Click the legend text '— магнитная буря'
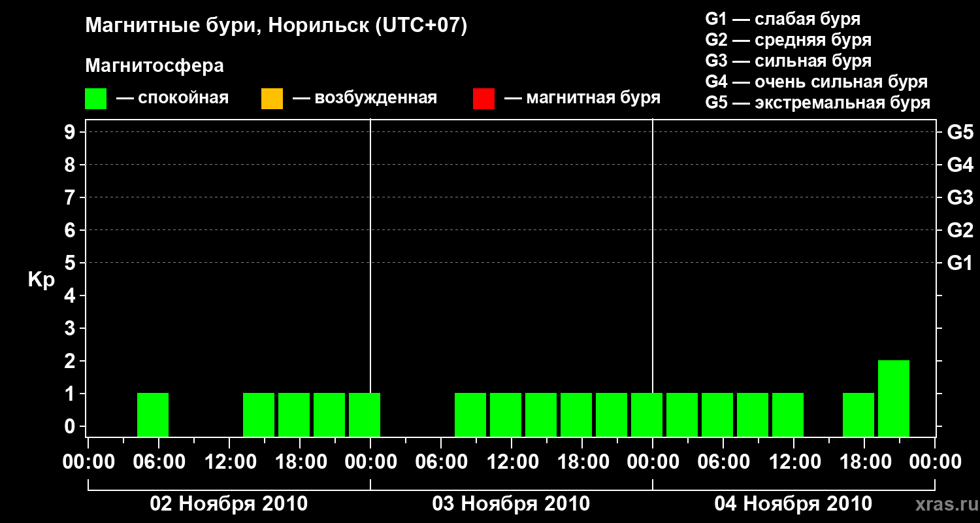The height and width of the screenshot is (523, 980). click(582, 98)
